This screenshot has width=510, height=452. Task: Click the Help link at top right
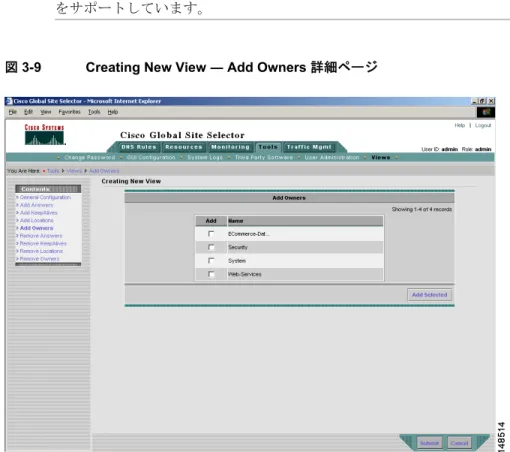click(x=460, y=125)
